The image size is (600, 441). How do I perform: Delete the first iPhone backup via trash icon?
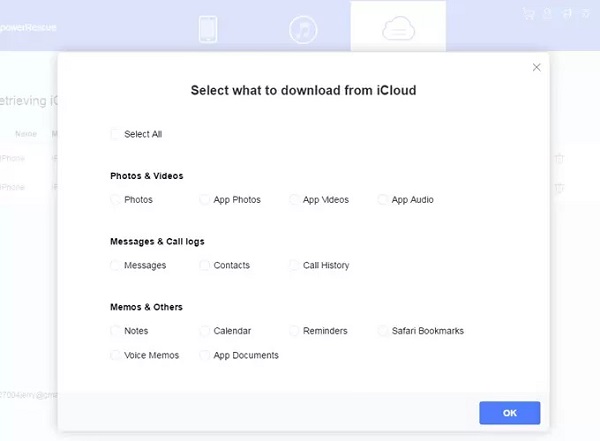pos(559,158)
